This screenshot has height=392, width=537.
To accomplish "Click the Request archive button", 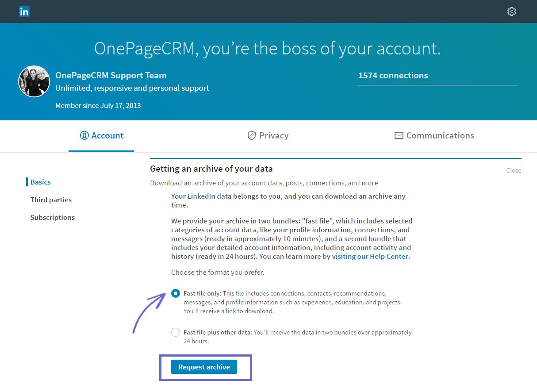I will pyautogui.click(x=204, y=367).
